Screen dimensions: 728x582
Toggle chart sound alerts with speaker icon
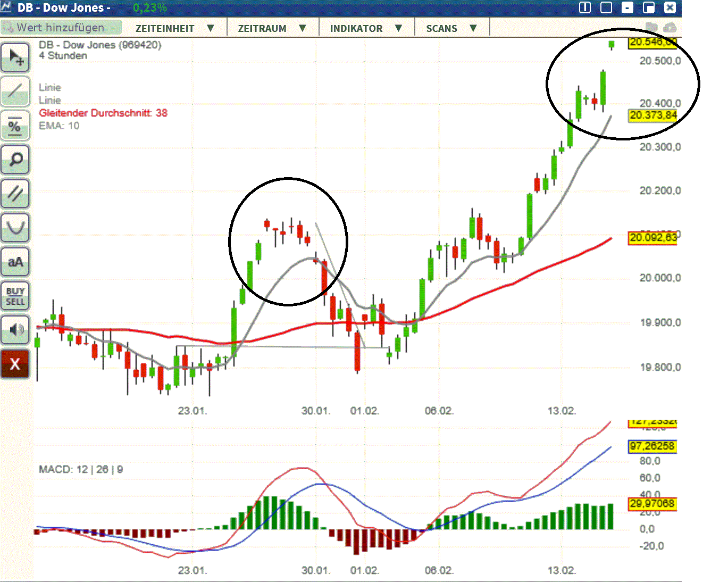(15, 330)
